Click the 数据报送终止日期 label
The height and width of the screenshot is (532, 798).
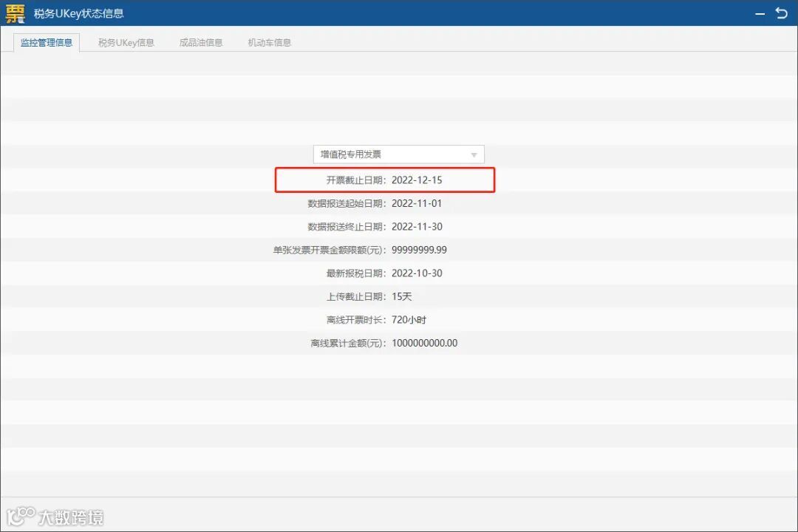coord(347,227)
